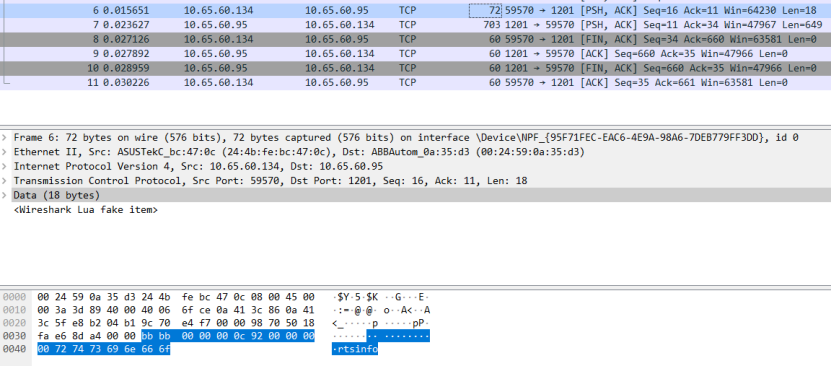Click packet 7 time 0.023627

click(126, 25)
